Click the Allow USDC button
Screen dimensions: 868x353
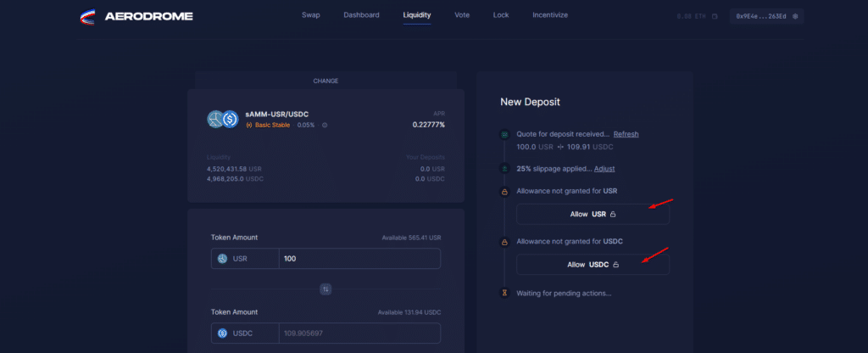click(x=593, y=265)
